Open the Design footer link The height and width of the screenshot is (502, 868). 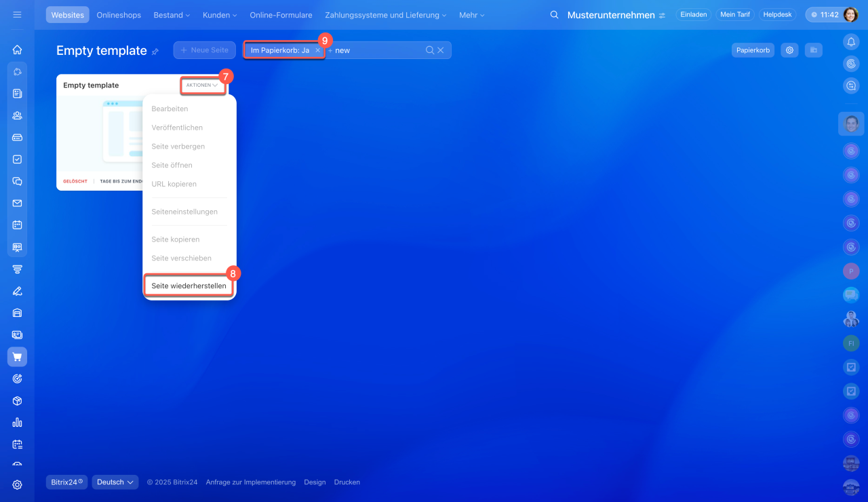pos(315,482)
